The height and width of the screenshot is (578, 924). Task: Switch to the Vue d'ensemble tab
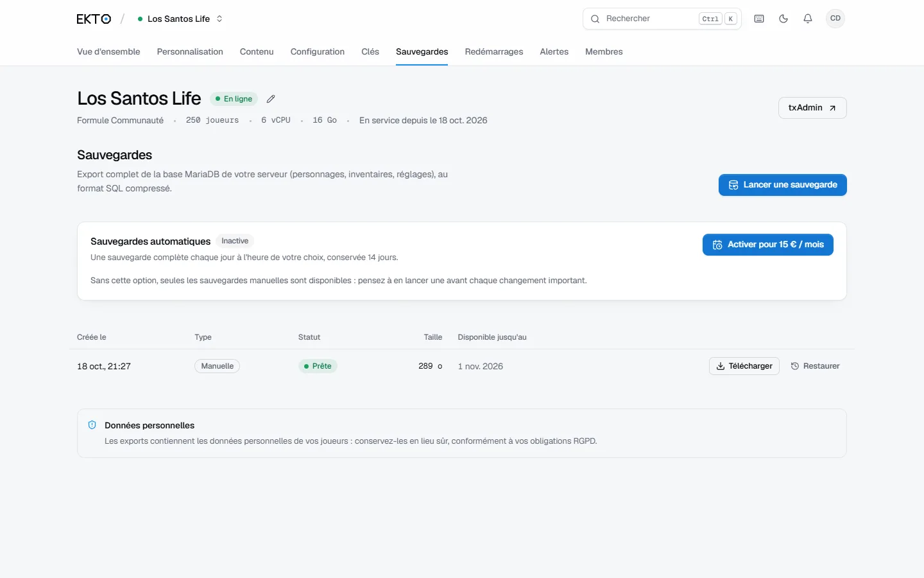click(108, 52)
